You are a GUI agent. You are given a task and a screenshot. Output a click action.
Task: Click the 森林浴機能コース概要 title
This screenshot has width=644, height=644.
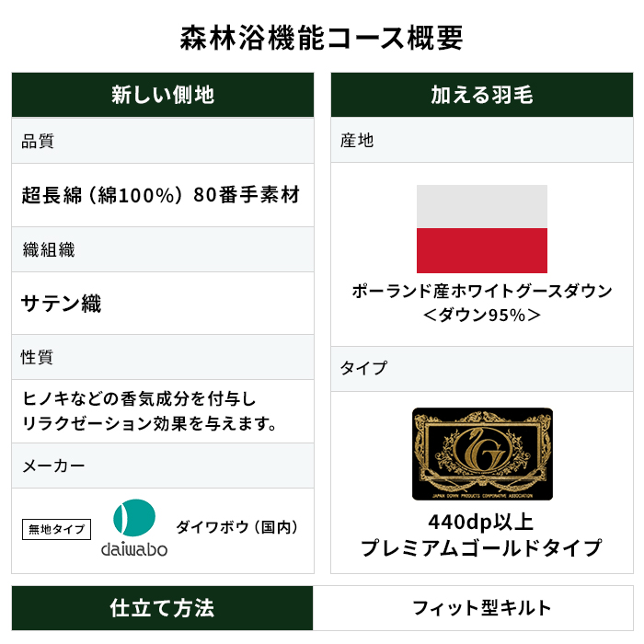point(322,37)
